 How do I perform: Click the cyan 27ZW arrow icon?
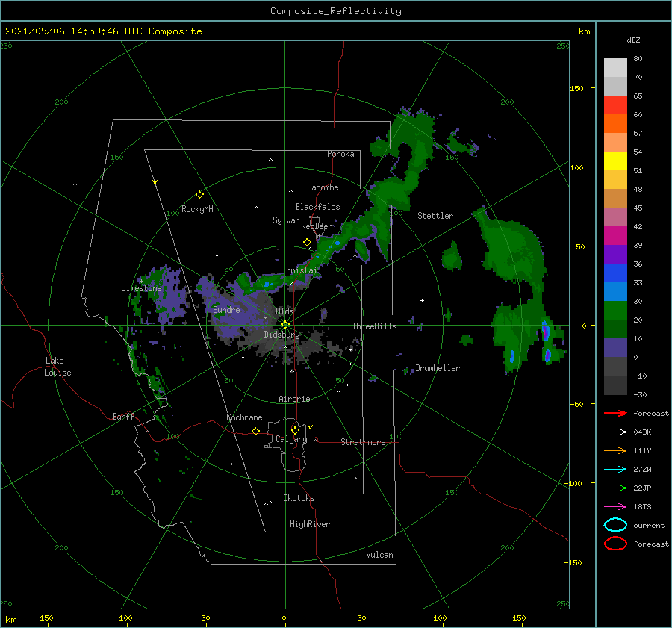pos(615,470)
